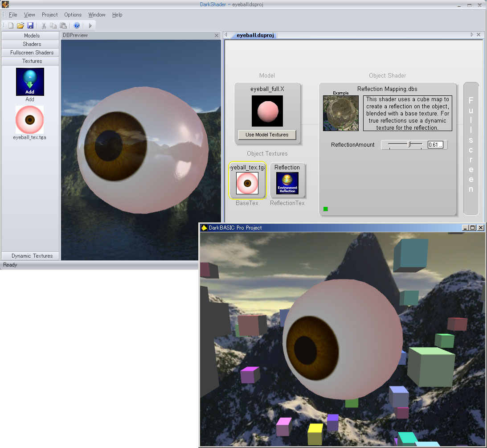487x448 pixels.
Task: Click the Add texture icon
Action: [x=30, y=82]
